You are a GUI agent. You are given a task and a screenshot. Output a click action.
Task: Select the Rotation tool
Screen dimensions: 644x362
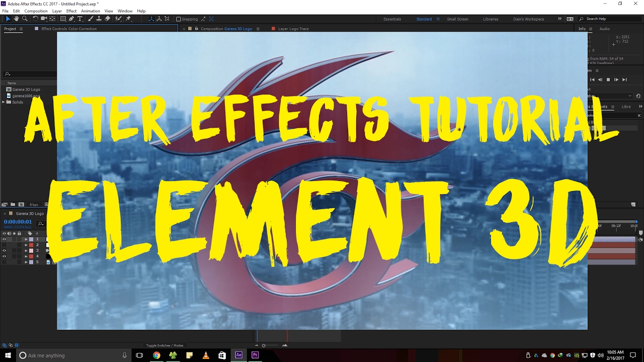[35, 19]
